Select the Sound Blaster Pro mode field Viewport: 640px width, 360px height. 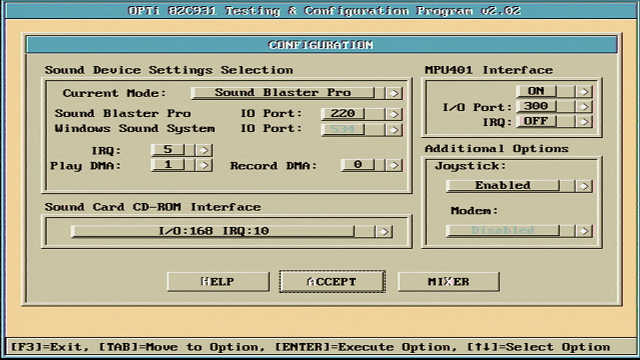click(283, 93)
